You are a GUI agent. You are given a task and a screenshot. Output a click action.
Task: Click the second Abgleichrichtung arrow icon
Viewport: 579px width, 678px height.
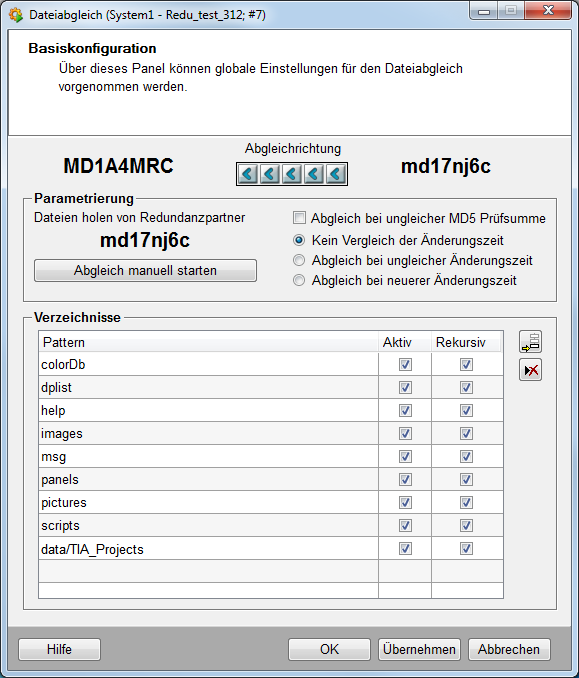point(270,174)
